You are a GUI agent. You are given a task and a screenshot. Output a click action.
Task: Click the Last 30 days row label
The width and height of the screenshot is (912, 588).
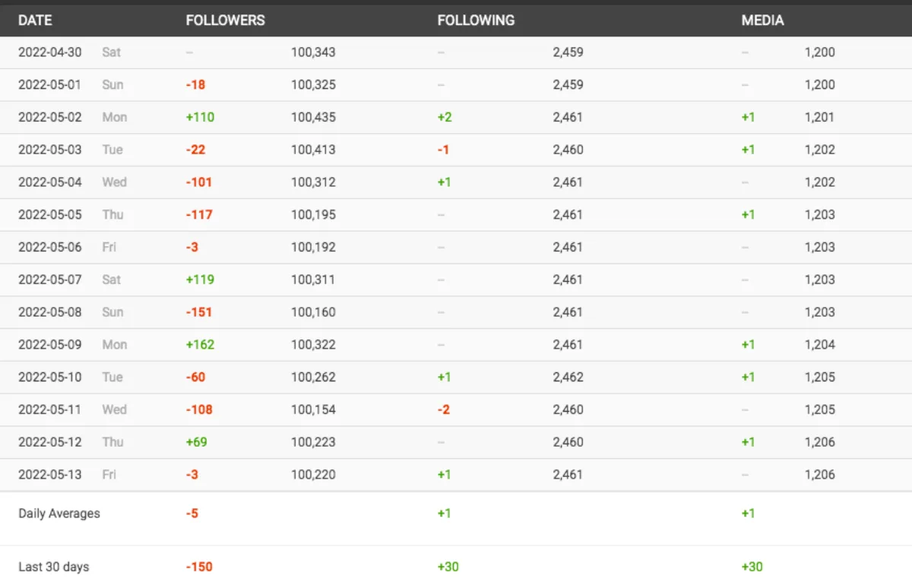pos(54,567)
